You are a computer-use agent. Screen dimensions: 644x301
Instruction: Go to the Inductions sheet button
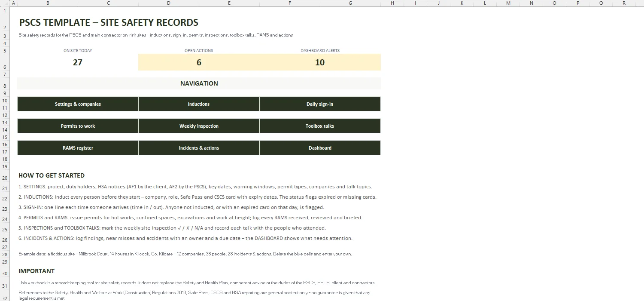(199, 104)
